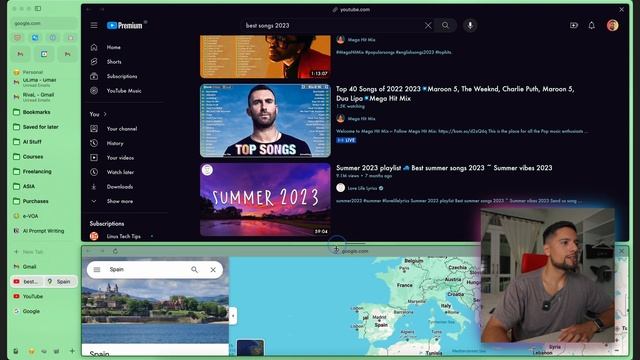The height and width of the screenshot is (360, 640).
Task: Open the YouTube account avatar menu
Action: coord(612,25)
